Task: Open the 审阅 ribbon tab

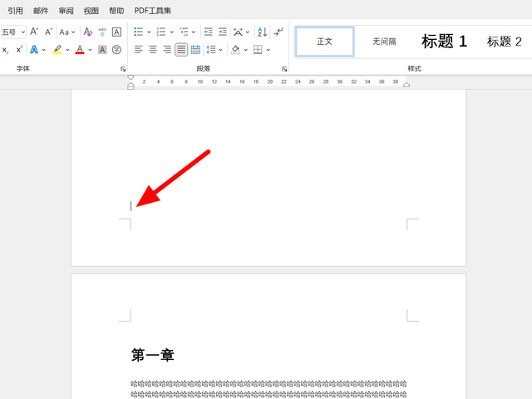Action: coord(66,11)
